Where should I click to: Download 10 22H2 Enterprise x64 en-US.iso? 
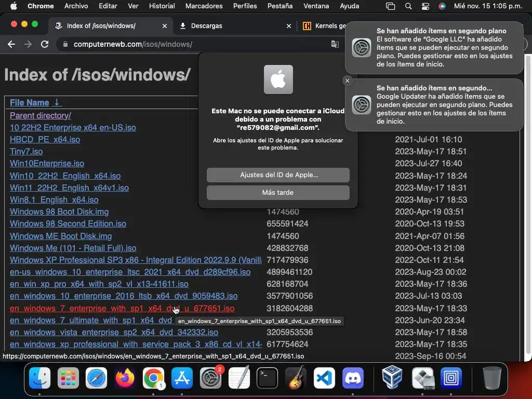tap(73, 128)
